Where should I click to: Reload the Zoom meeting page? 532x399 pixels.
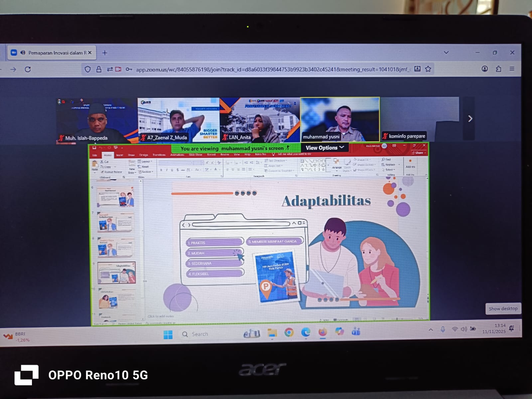[x=28, y=69]
